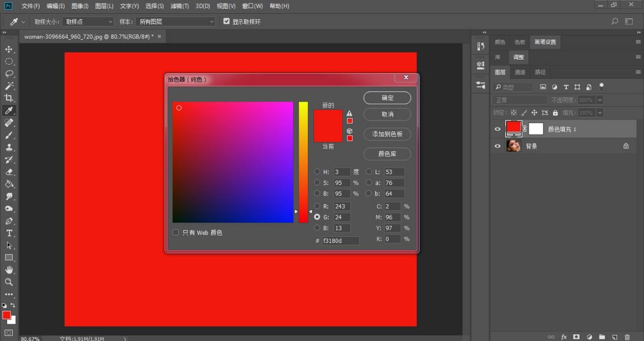The width and height of the screenshot is (644, 341).
Task: Create new adjustment layer icon
Action: [589, 337]
